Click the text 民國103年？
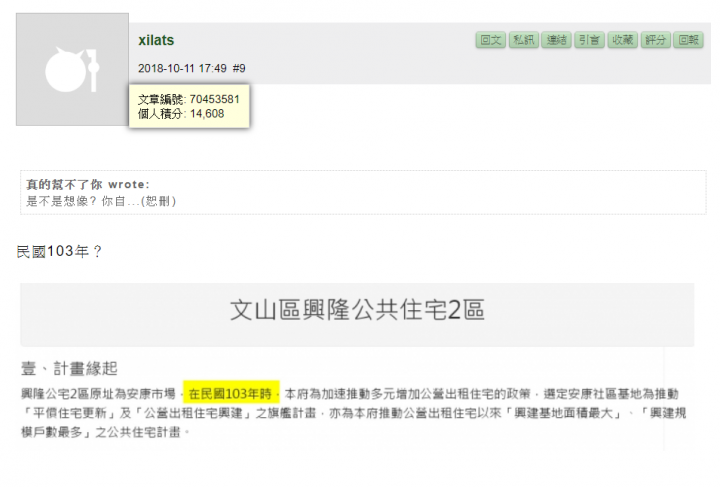 (59, 252)
